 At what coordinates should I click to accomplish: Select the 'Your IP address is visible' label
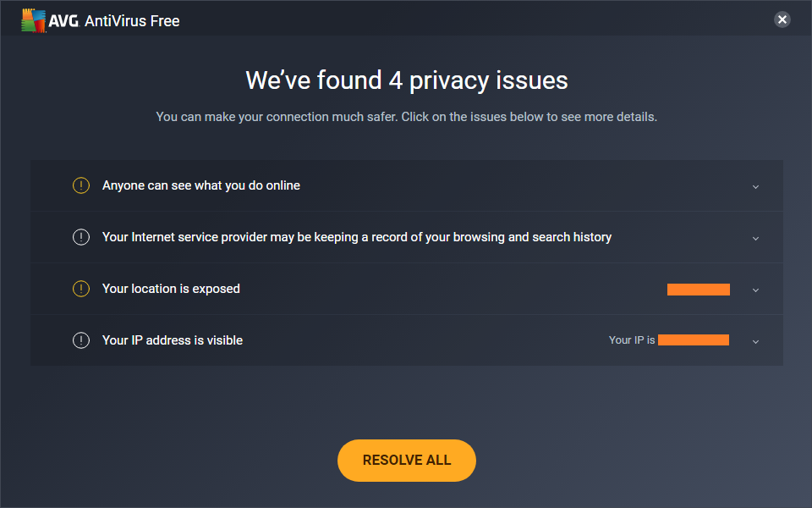coord(173,340)
